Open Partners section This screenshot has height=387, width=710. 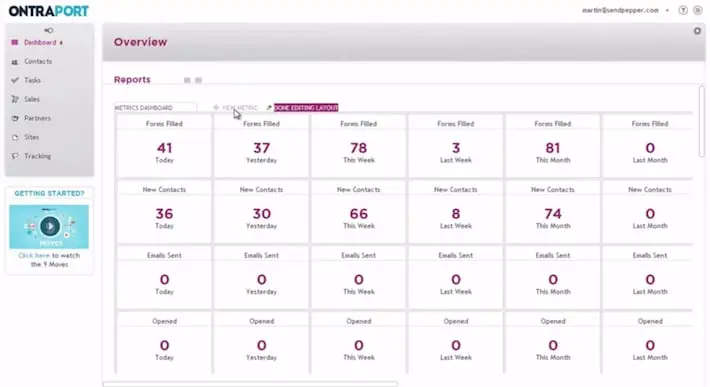point(37,118)
